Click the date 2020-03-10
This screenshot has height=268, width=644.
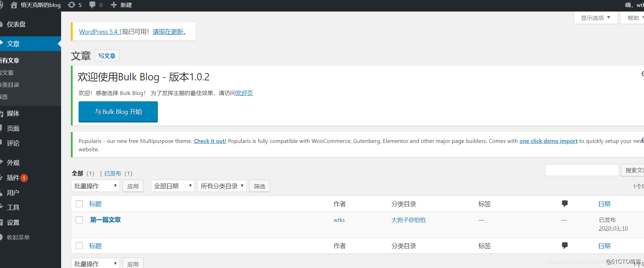[x=613, y=228]
